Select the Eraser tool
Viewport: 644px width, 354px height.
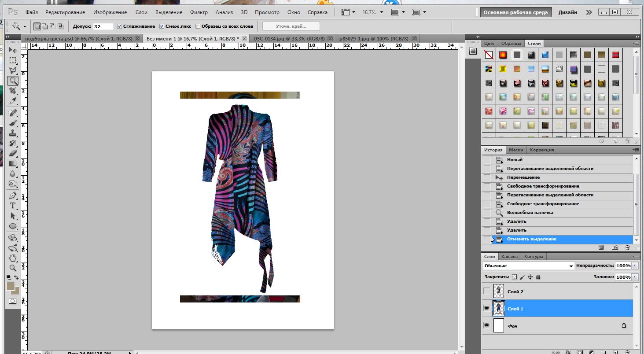(13, 153)
